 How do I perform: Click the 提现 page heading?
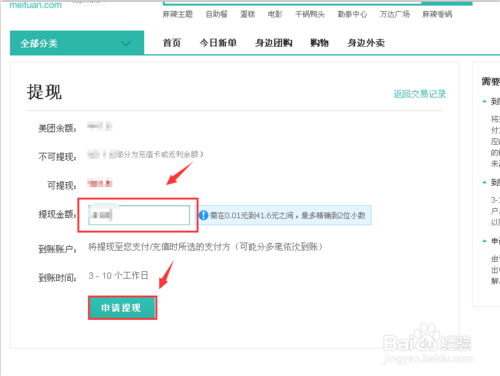[44, 92]
